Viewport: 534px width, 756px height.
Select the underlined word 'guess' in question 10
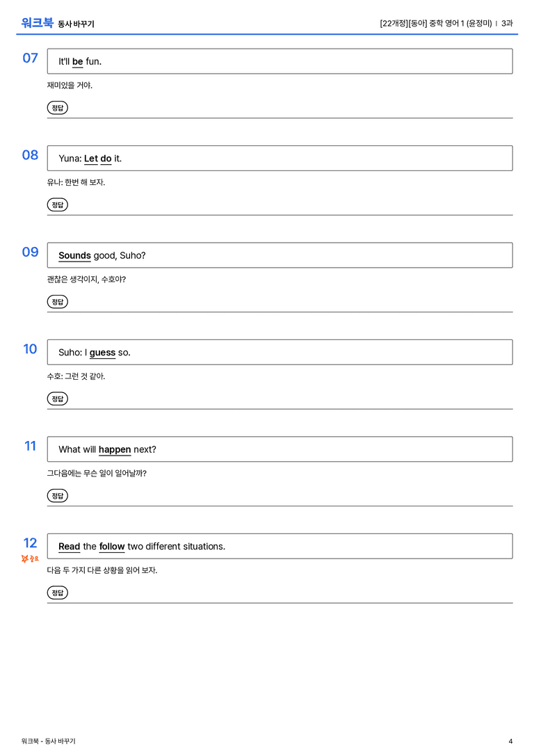[102, 353]
